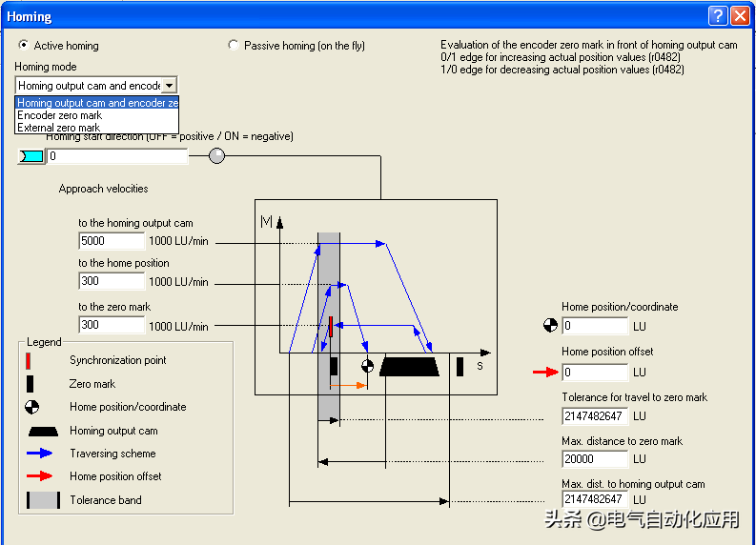
Task: Click the 'Homing mode' label
Action: coord(46,67)
